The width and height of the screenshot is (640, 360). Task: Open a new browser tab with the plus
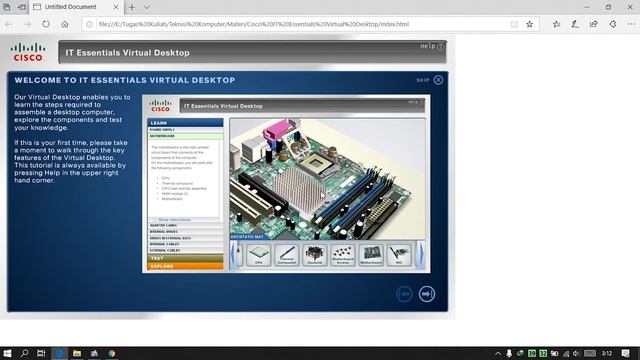pos(132,7)
